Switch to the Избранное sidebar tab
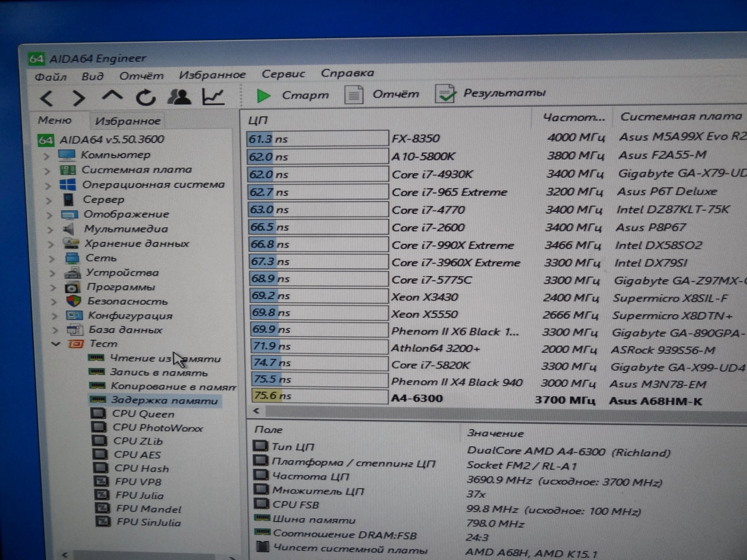 (127, 121)
